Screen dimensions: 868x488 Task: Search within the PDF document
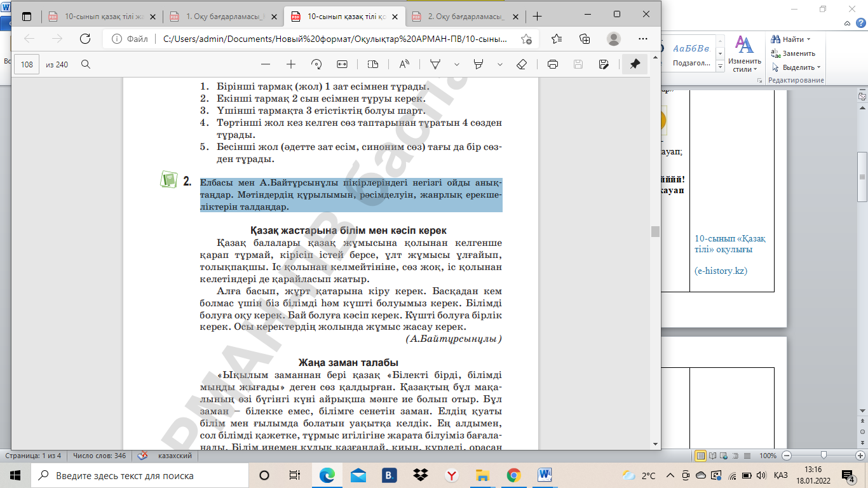(x=85, y=64)
